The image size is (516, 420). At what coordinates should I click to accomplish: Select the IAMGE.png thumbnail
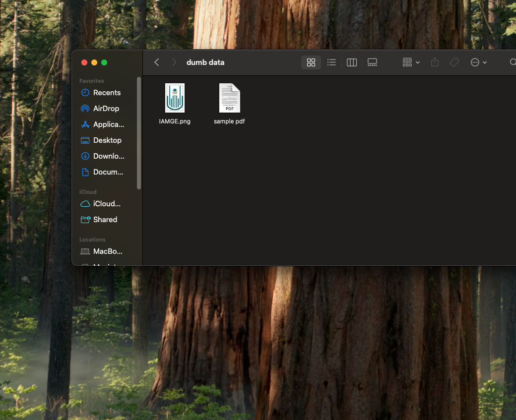coord(175,98)
